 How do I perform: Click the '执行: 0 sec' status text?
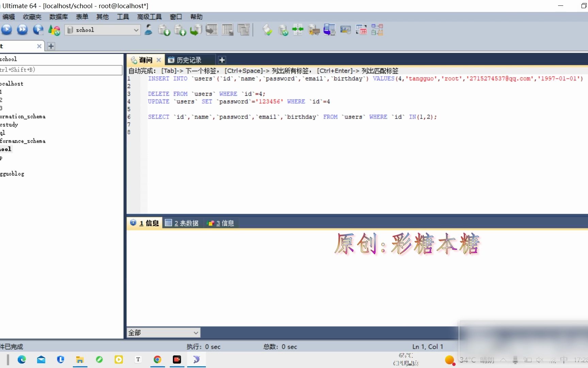click(203, 347)
